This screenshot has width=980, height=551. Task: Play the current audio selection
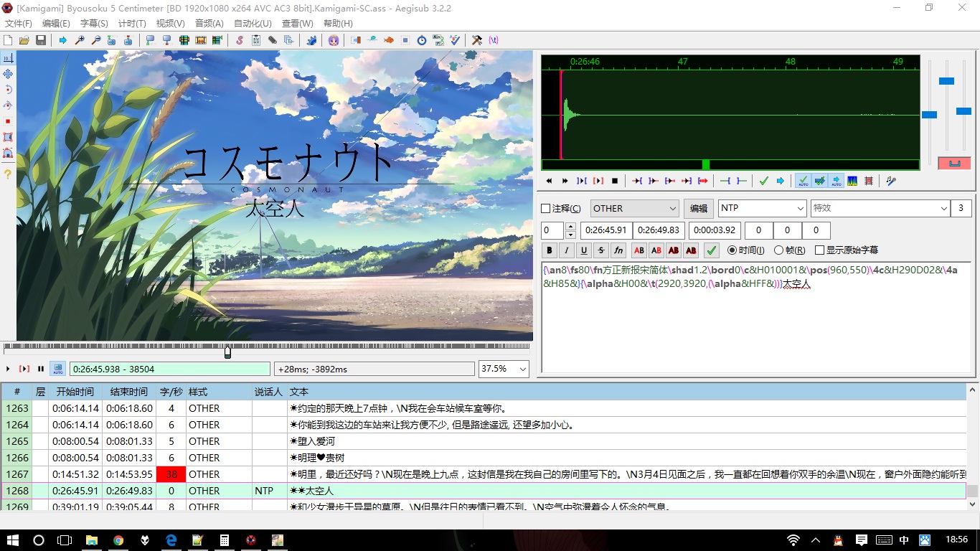(581, 181)
